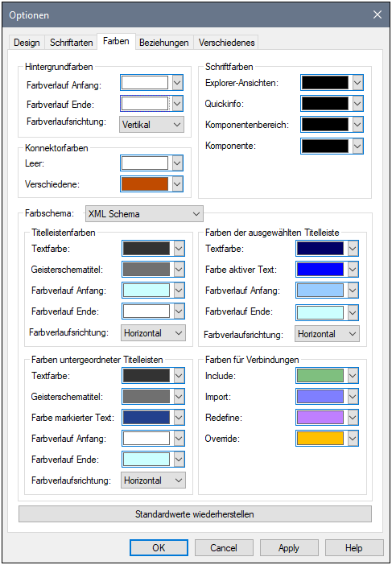Expand the Quickinfo font color dropdown

357,104
